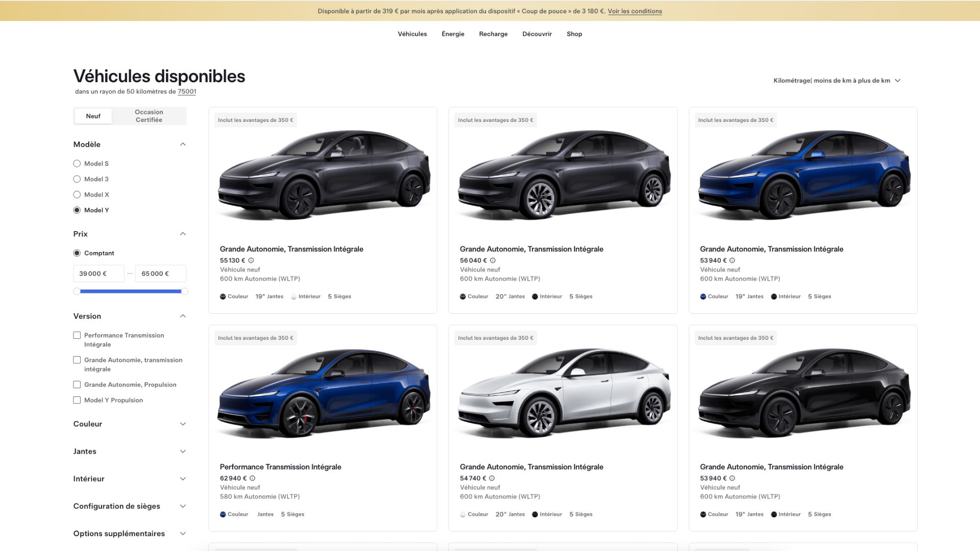
Task: Click info icon beside 62 940 € price
Action: (x=252, y=478)
